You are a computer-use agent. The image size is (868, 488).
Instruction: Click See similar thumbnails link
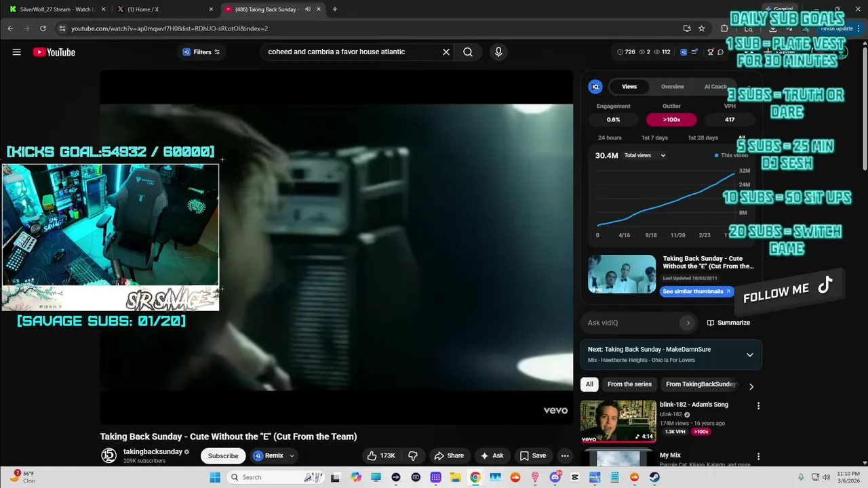click(696, 291)
